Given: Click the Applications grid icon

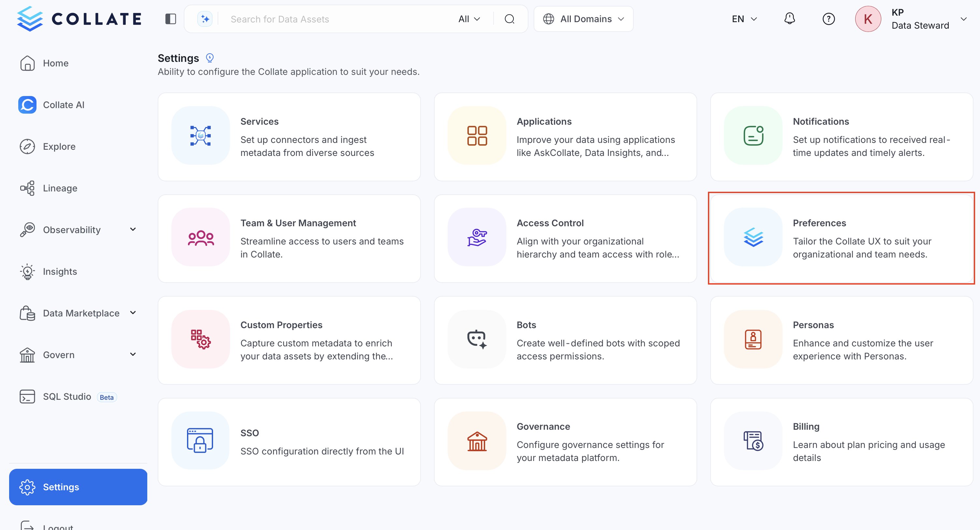Looking at the screenshot, I should [x=477, y=135].
